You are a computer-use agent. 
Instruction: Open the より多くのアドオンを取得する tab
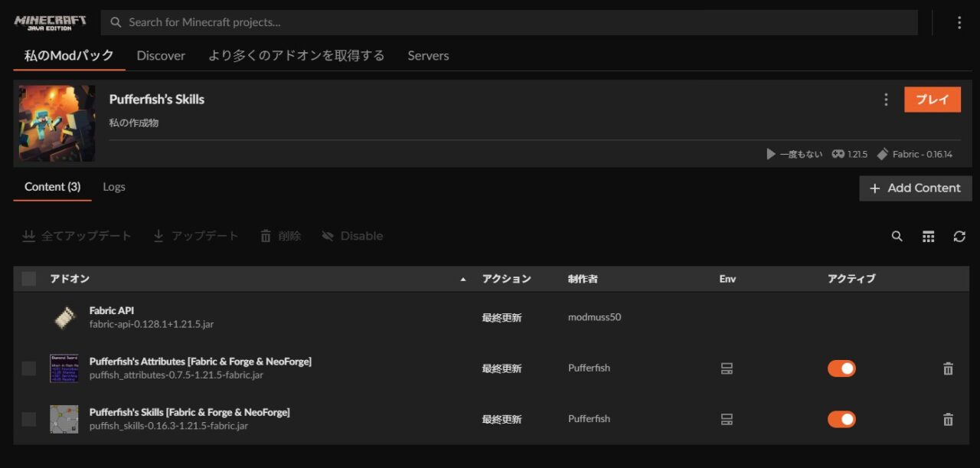point(296,55)
